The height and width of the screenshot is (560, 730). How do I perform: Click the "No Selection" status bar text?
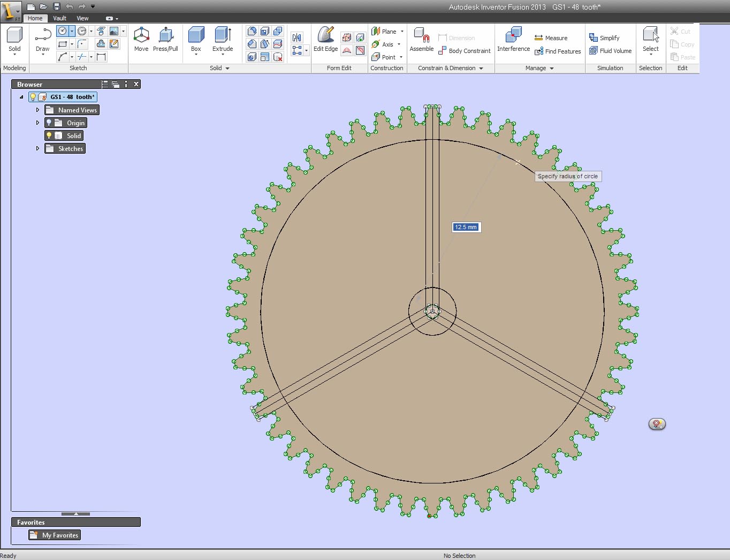click(459, 556)
